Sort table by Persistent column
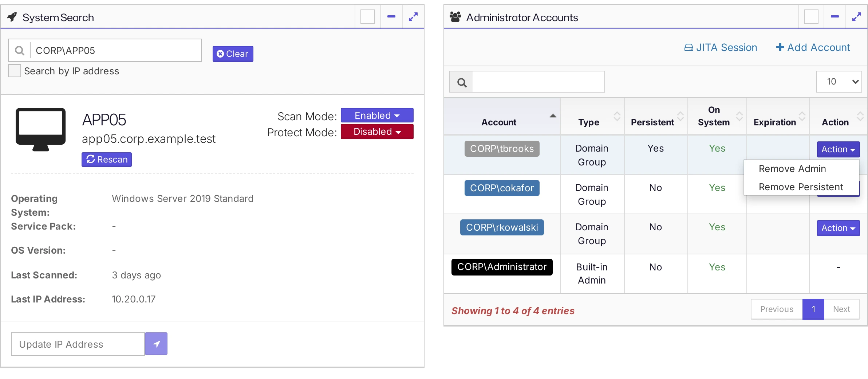Viewport: 868px width, 379px height. 680,116
